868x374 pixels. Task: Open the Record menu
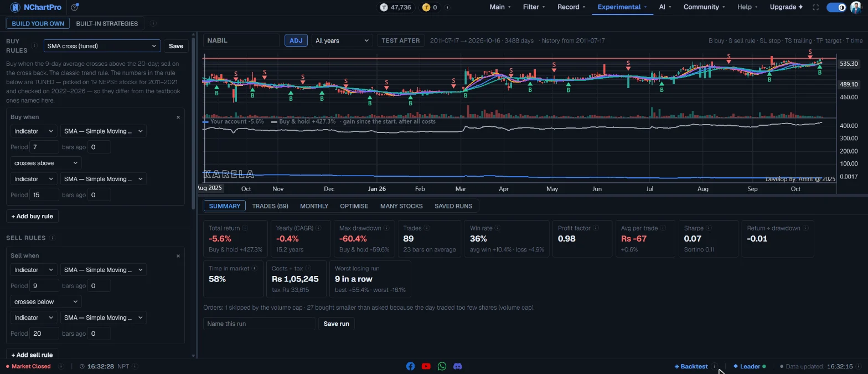click(x=571, y=7)
